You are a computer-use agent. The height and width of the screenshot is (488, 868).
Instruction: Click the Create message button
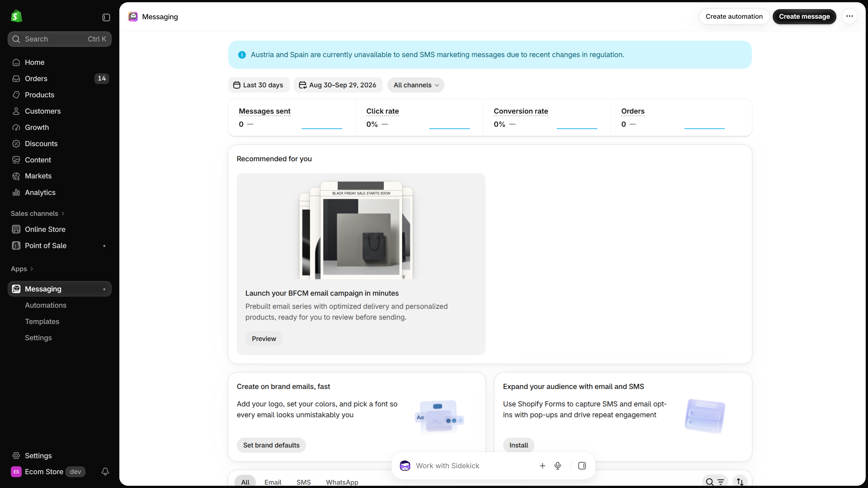point(804,17)
